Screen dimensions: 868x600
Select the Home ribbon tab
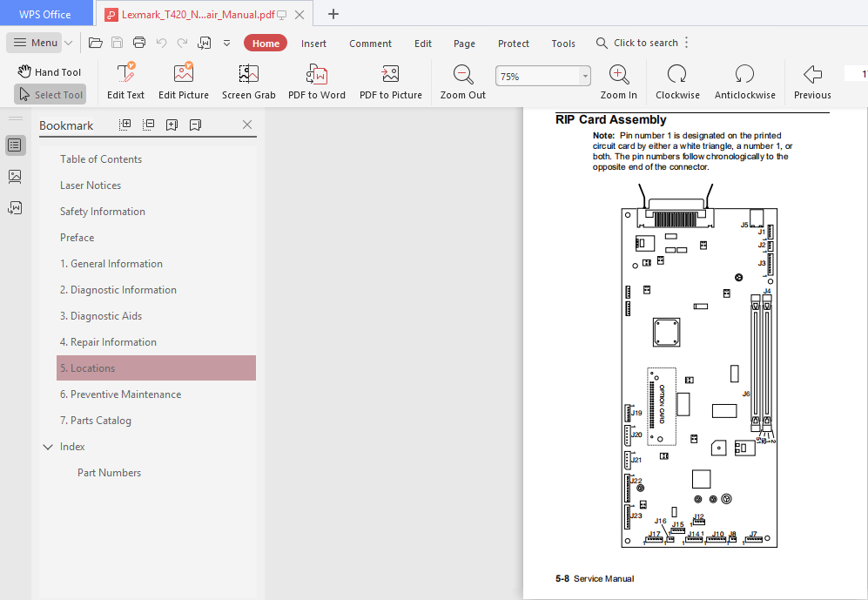(x=266, y=44)
